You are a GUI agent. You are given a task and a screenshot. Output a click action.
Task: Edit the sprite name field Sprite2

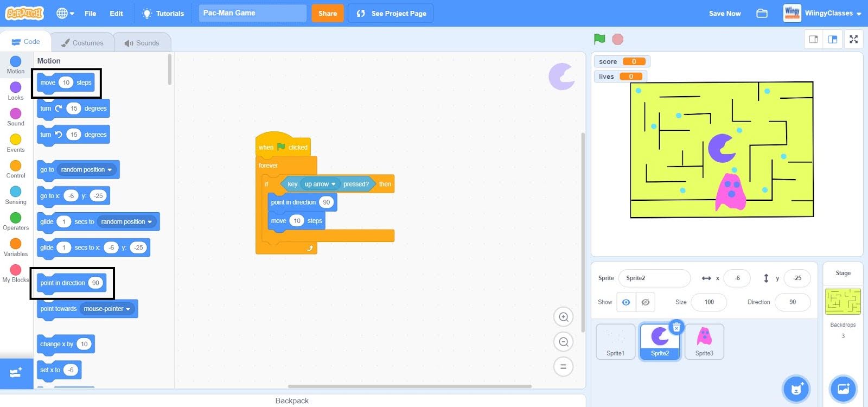[x=654, y=278]
